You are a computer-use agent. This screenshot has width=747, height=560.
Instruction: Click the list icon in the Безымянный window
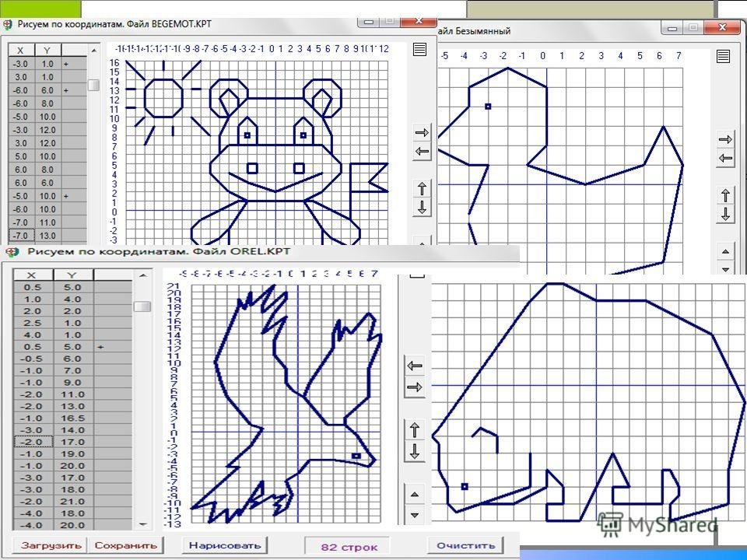click(x=723, y=56)
